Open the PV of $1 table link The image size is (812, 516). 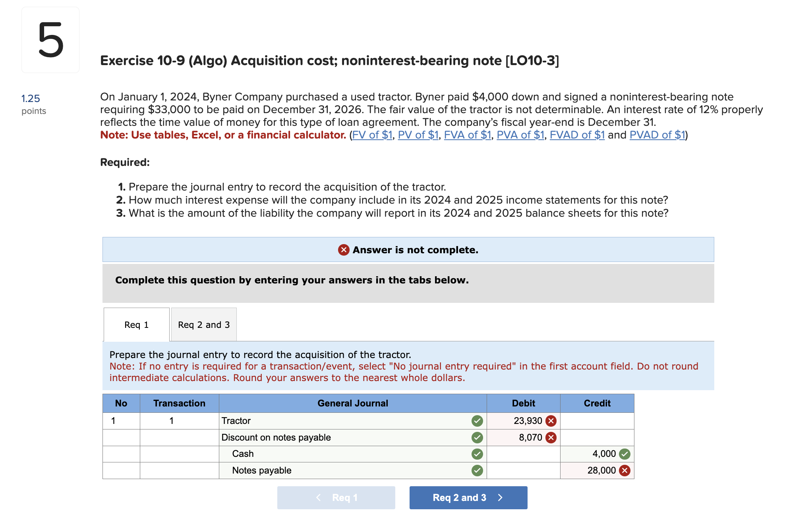(418, 135)
